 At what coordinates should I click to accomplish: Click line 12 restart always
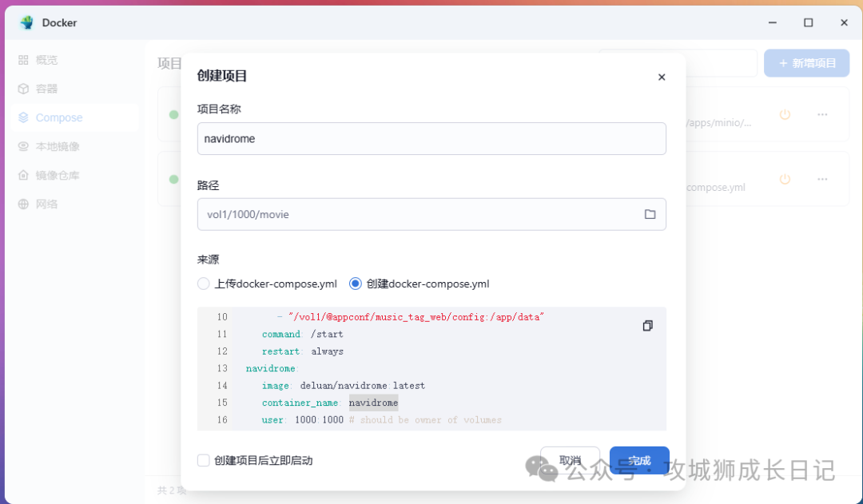[x=302, y=351]
